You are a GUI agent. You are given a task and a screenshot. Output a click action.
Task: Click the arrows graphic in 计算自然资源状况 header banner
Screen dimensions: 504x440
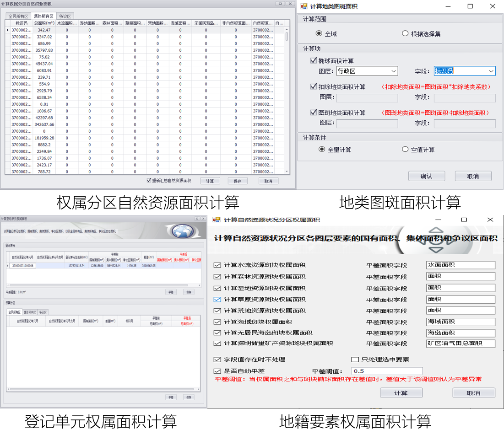click(x=437, y=240)
